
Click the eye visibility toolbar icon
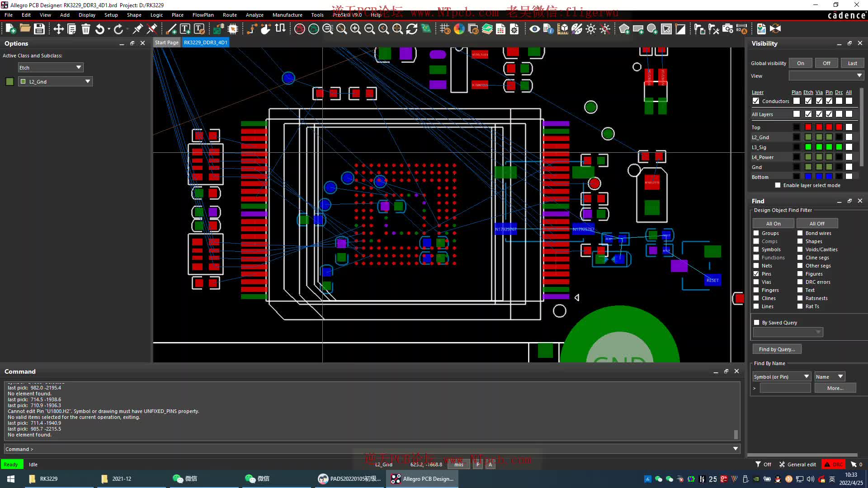click(x=535, y=29)
